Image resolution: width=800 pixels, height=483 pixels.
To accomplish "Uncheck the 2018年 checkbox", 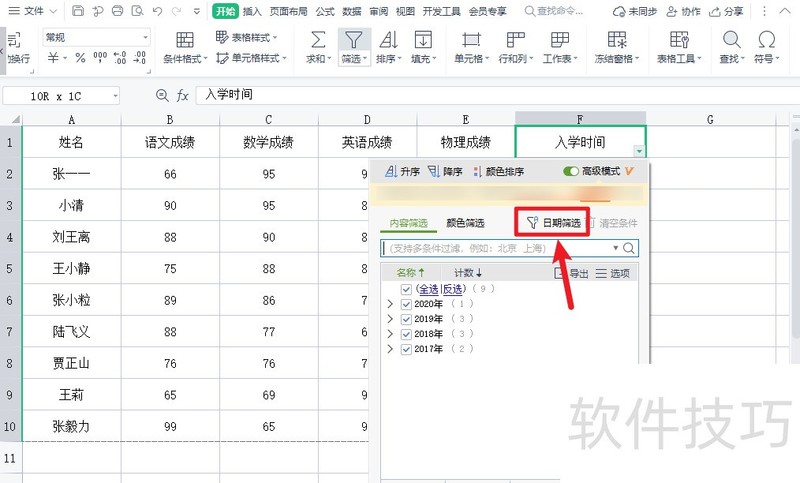I will pyautogui.click(x=406, y=335).
